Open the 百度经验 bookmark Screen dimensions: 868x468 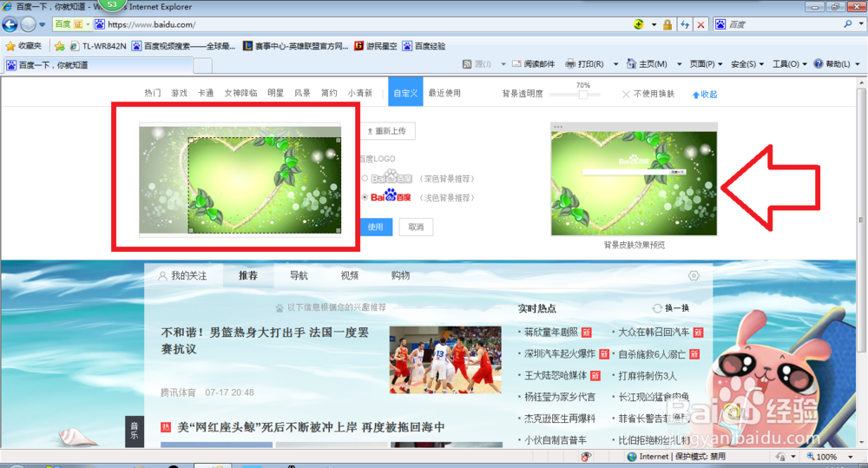point(424,46)
